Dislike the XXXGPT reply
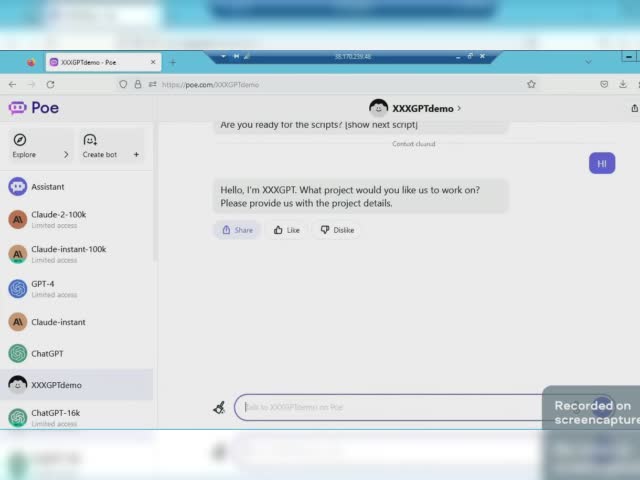 (337, 230)
